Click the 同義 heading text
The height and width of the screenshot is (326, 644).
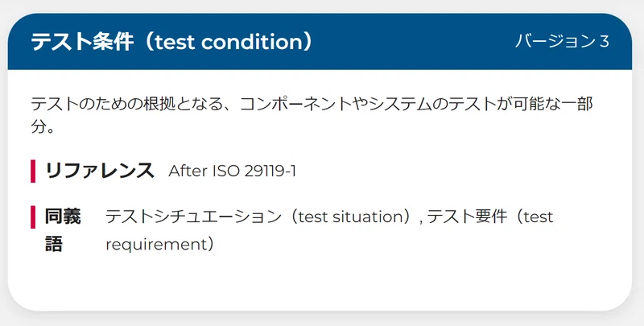pos(63,217)
